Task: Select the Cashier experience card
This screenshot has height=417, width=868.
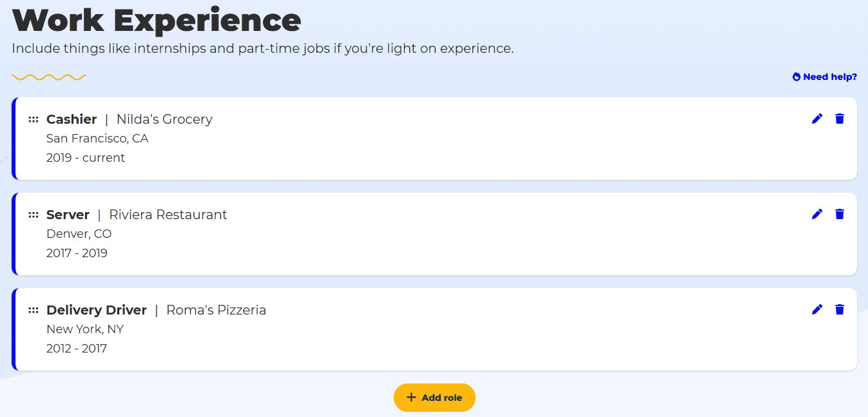Action: click(x=434, y=139)
